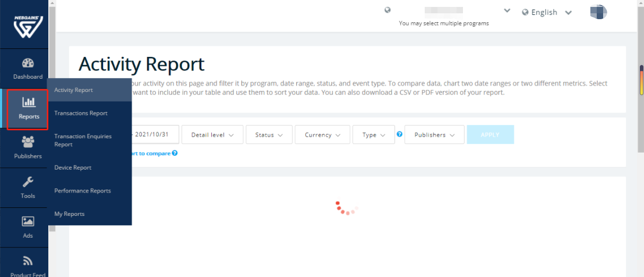
Task: Open the English language dropdown
Action: click(547, 12)
